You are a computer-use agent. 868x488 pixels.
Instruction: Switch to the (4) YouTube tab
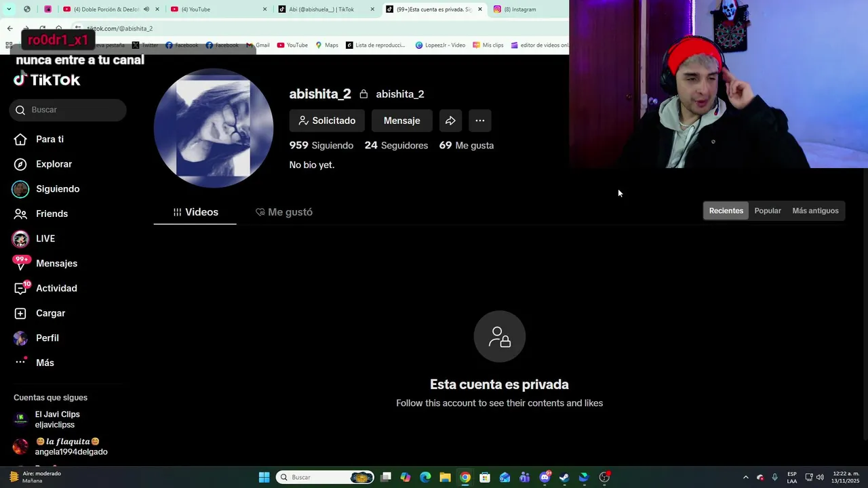click(219, 9)
